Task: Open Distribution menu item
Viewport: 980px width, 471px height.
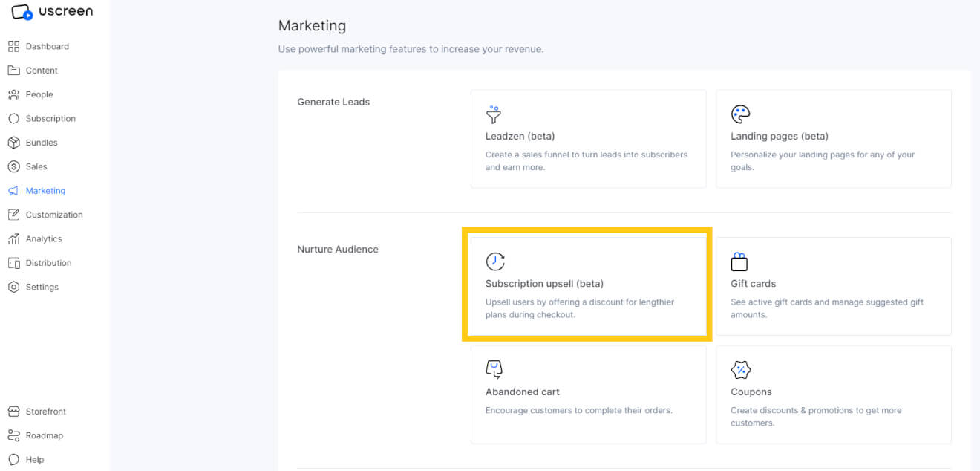Action: click(48, 263)
